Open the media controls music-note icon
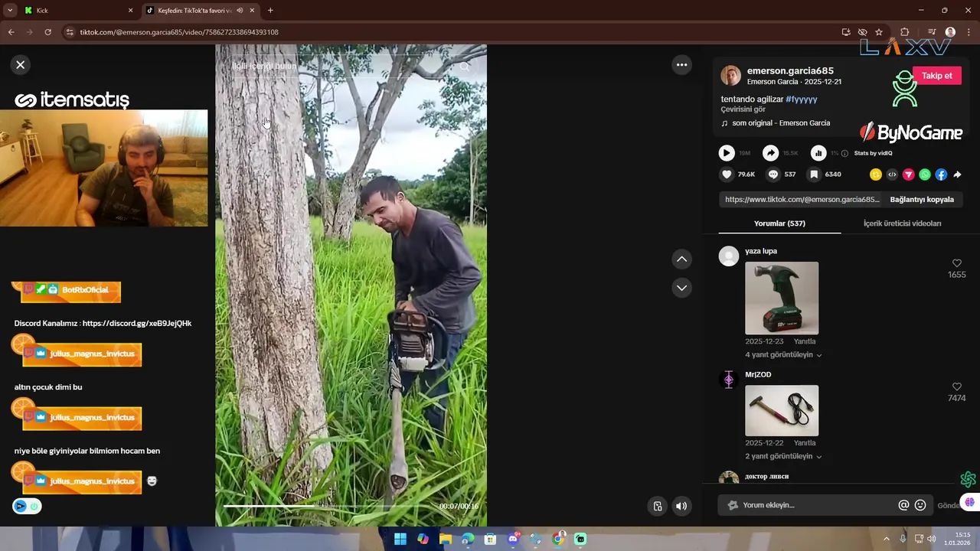Image resolution: width=980 pixels, height=551 pixels. coord(932,32)
